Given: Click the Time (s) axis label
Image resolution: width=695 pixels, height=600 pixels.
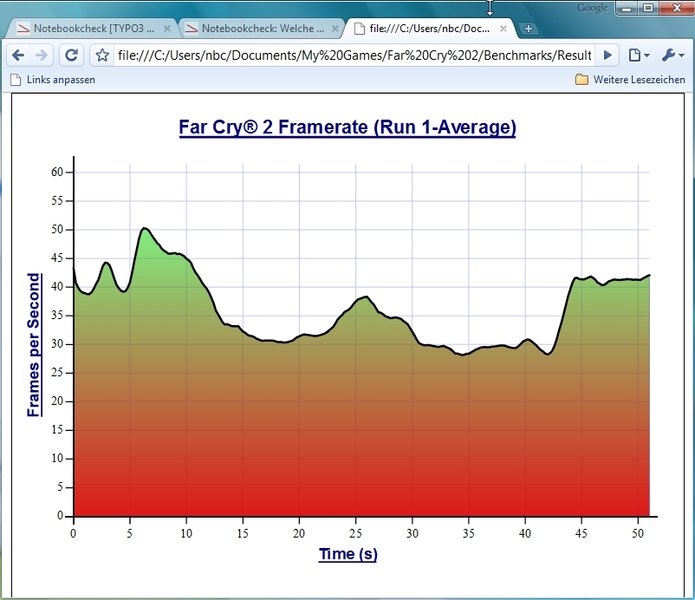Looking at the screenshot, I should 348,554.
